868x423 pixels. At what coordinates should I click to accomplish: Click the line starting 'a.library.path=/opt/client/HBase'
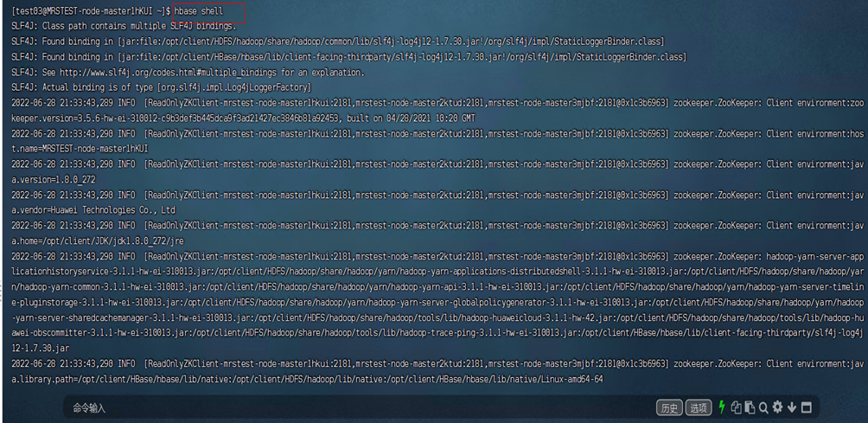307,379
